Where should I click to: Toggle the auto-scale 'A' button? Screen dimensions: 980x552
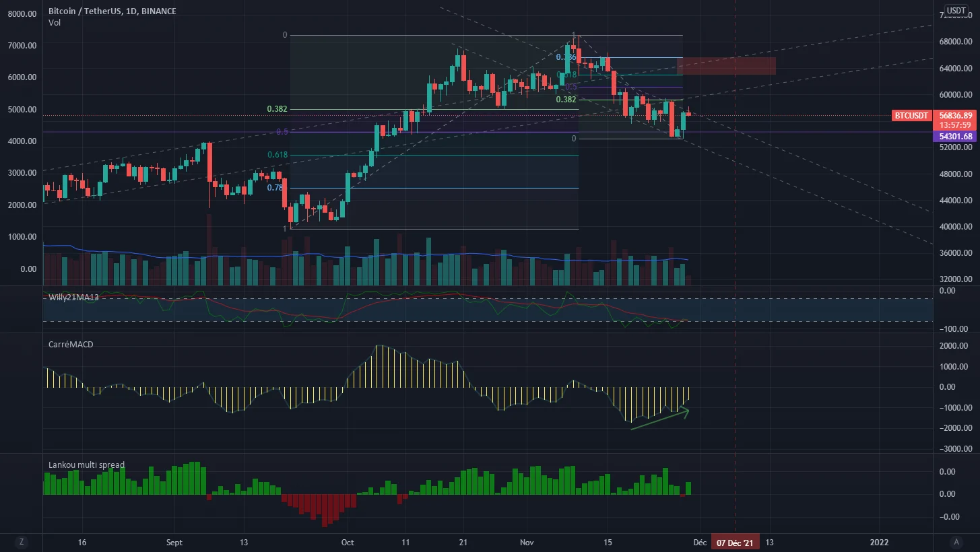pos(956,541)
